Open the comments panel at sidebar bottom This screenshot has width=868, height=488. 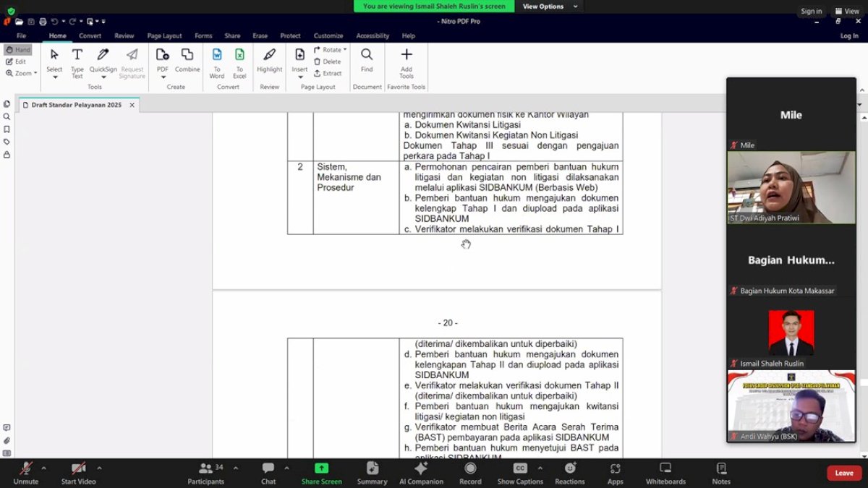click(7, 428)
